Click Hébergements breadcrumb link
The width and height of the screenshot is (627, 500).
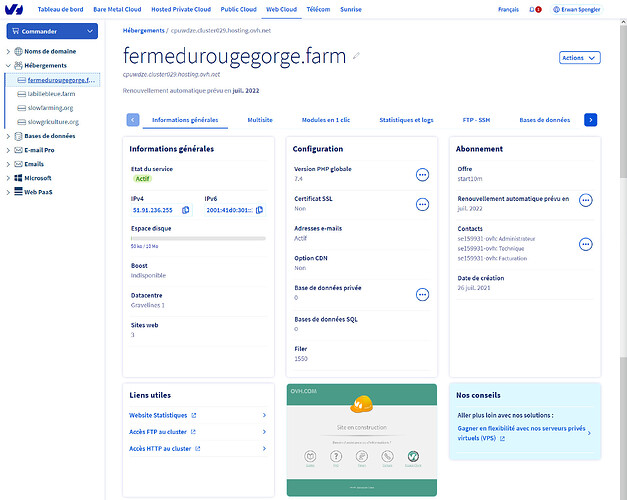tap(144, 30)
